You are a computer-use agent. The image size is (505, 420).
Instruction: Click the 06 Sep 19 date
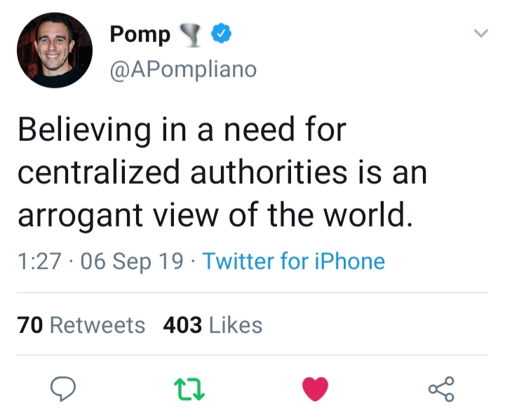pos(133,262)
